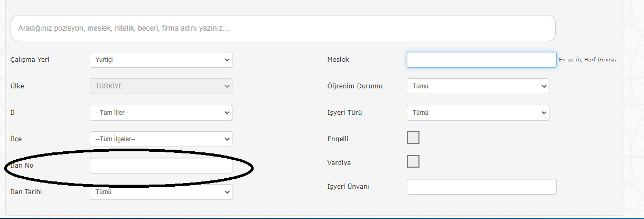Click the 'En az Üç Harf Giriniz' hint
The image size is (644, 219).
587,60
